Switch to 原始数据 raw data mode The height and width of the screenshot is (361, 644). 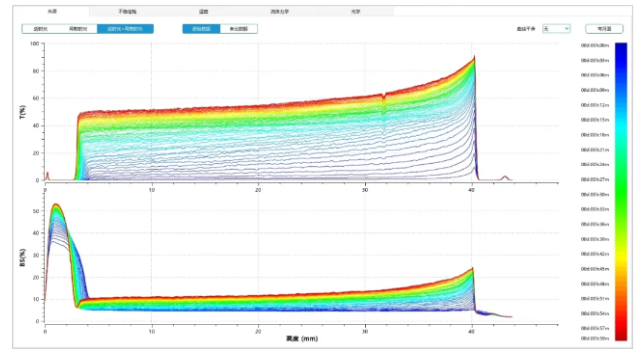201,29
